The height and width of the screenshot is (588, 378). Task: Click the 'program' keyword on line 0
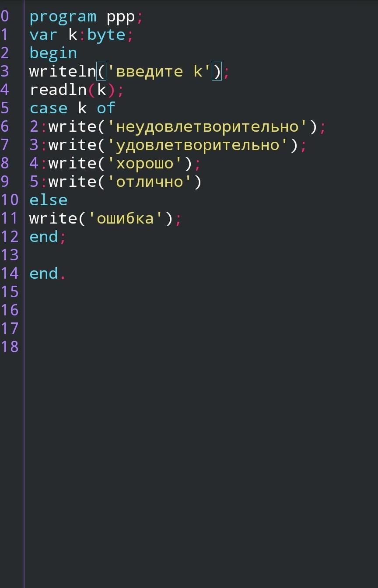point(63,17)
